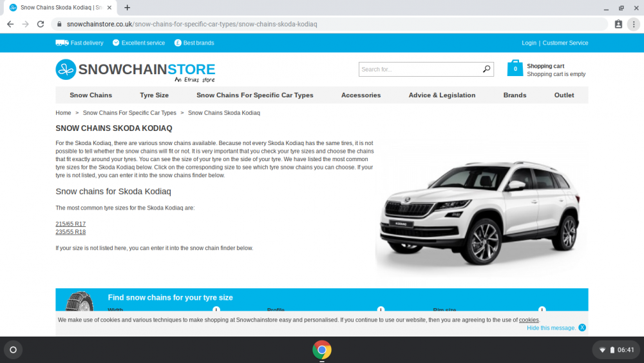Click the Shopping cart text label

[545, 66]
